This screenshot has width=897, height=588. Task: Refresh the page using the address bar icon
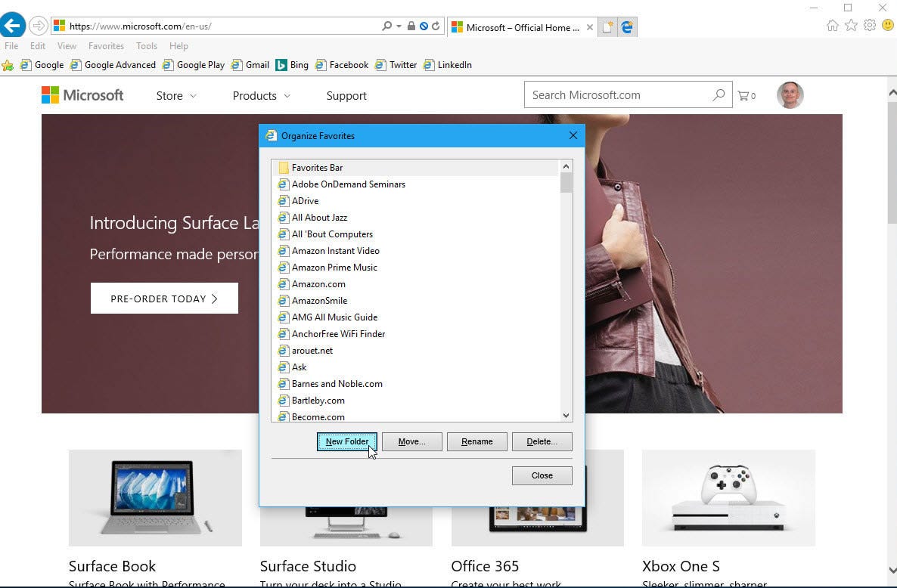[437, 25]
